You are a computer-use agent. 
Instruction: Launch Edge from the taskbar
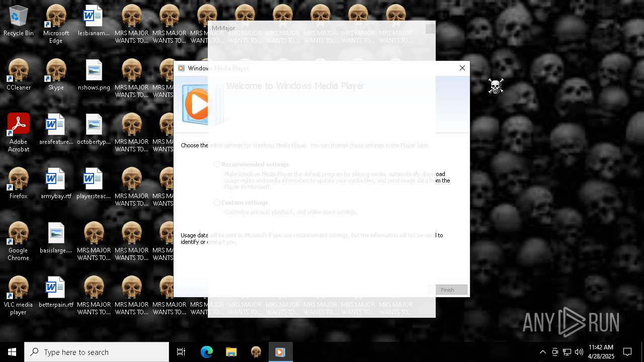(x=207, y=352)
